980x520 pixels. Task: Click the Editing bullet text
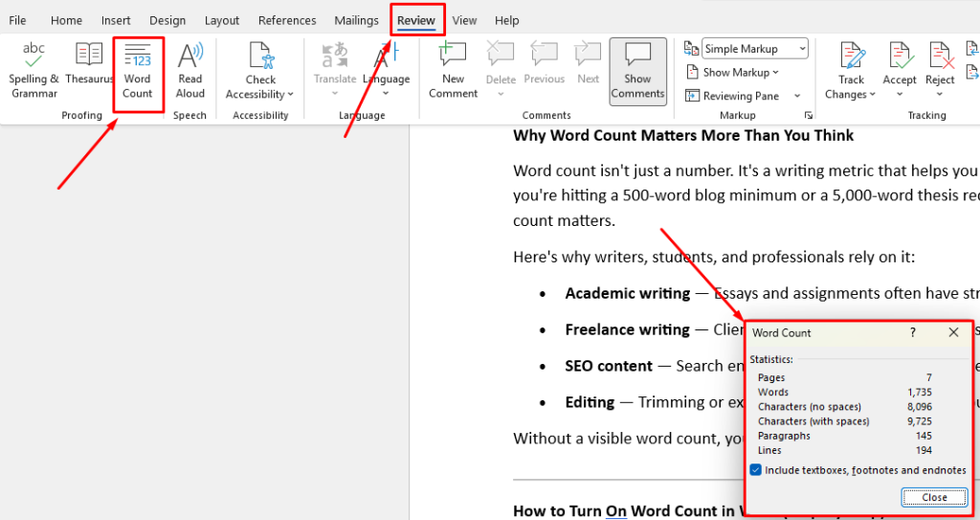pos(590,402)
